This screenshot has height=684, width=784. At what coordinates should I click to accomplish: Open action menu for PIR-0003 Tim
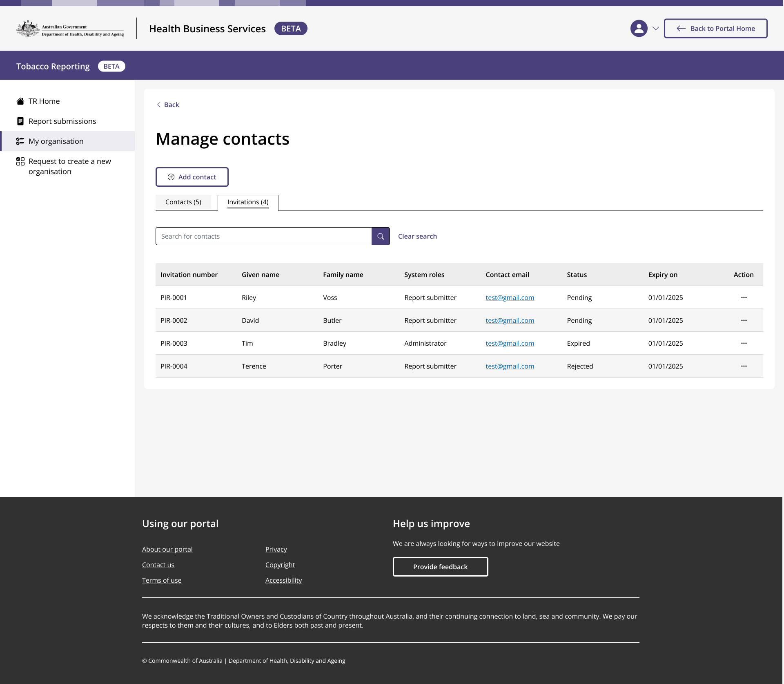(744, 343)
